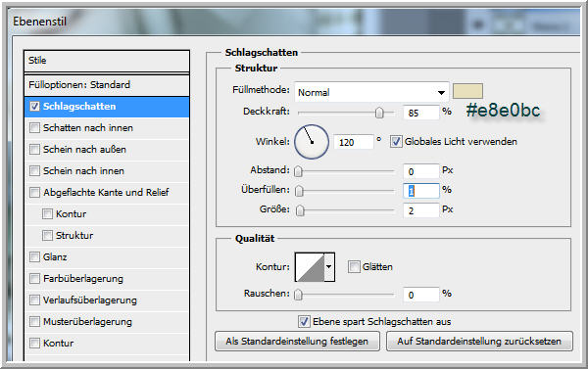
Task: Click Auf Standardeinstellung zurücksetzen button
Action: click(479, 342)
